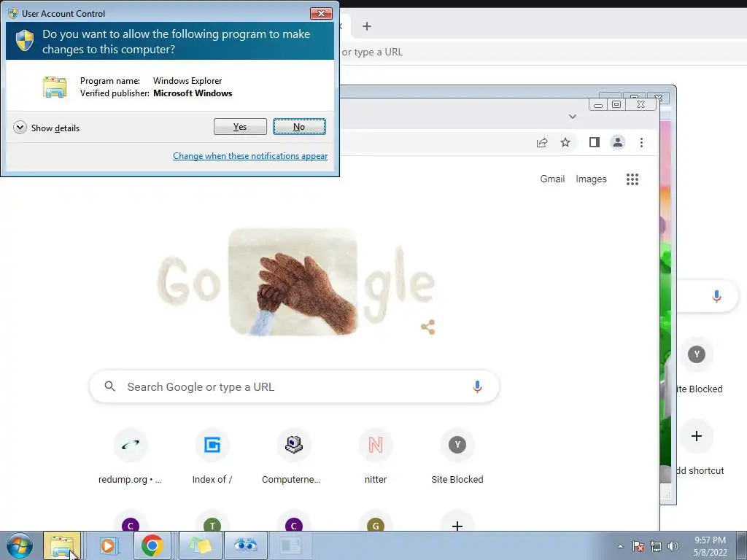The image size is (747, 560).
Task: Focus the Search Google or type a URL box
Action: click(294, 386)
